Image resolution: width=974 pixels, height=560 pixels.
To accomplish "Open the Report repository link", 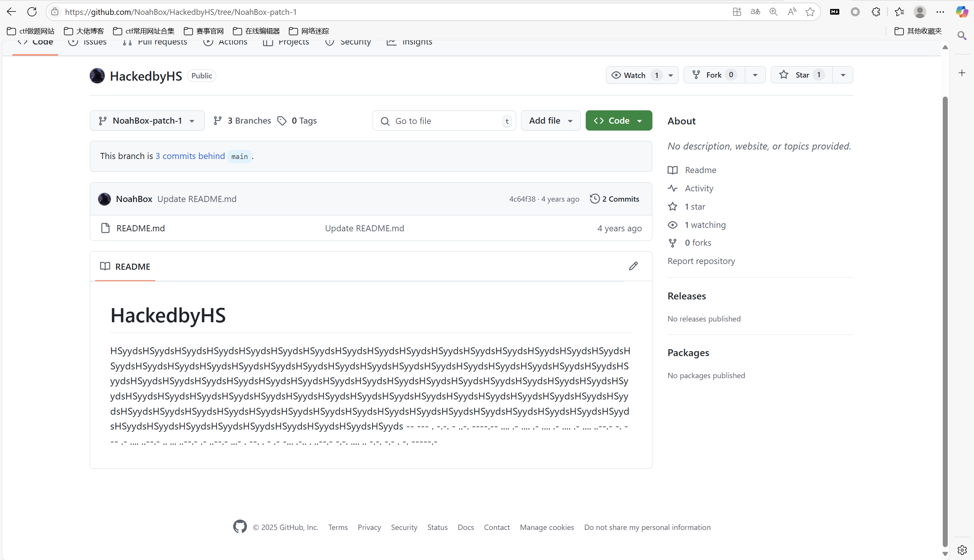I will [701, 261].
